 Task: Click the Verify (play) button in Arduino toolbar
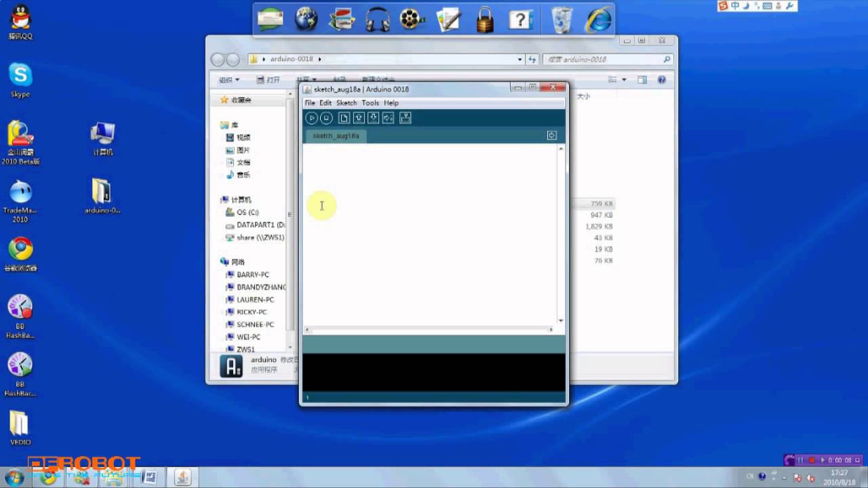tap(311, 118)
